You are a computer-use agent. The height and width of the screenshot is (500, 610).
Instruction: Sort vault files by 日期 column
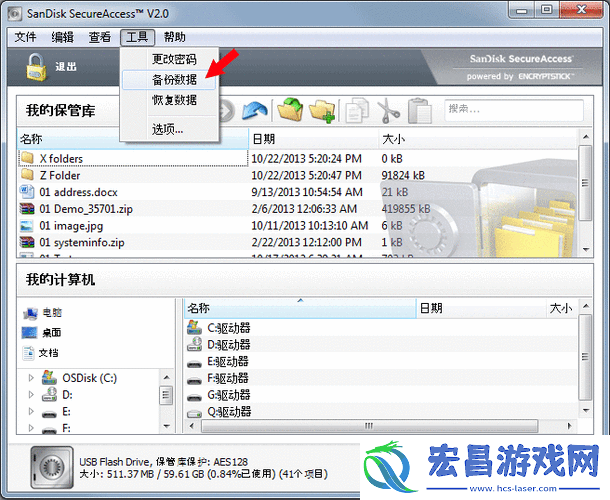coord(314,139)
